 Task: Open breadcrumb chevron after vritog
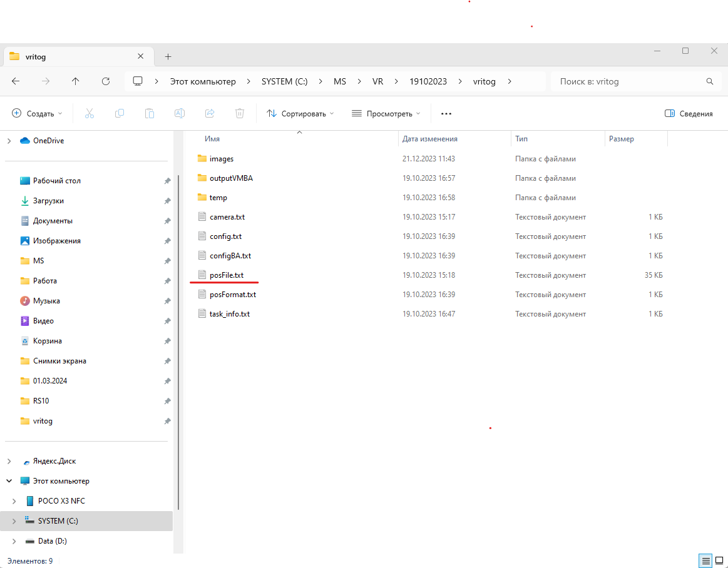click(x=510, y=81)
